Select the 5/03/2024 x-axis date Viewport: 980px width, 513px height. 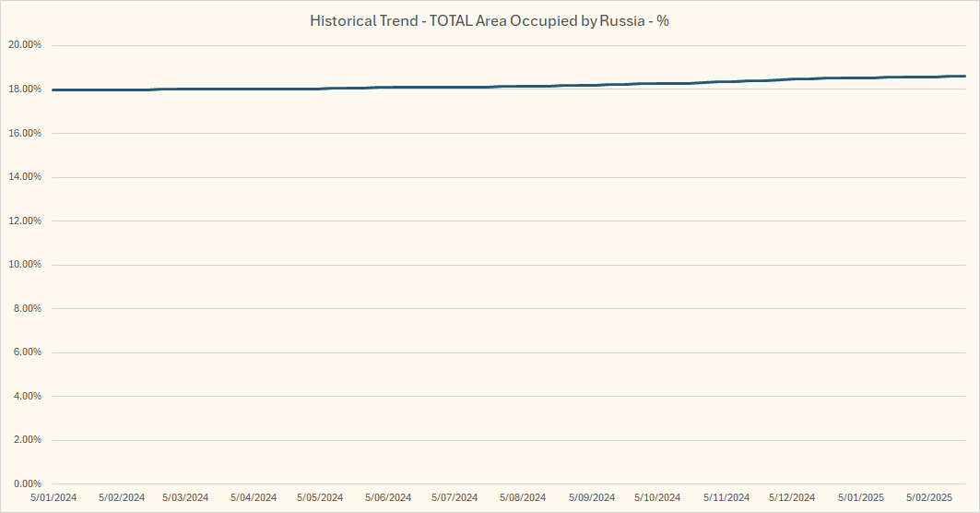[185, 497]
